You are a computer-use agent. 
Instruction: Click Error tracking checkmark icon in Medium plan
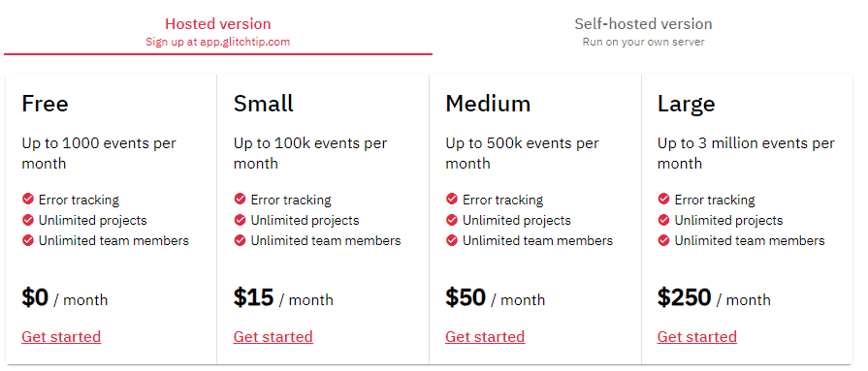[452, 199]
